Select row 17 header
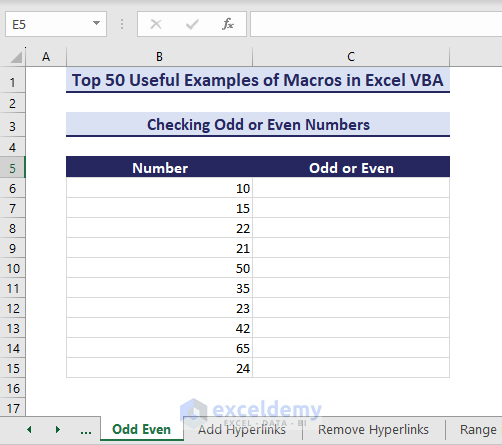502x445 pixels. 12,408
